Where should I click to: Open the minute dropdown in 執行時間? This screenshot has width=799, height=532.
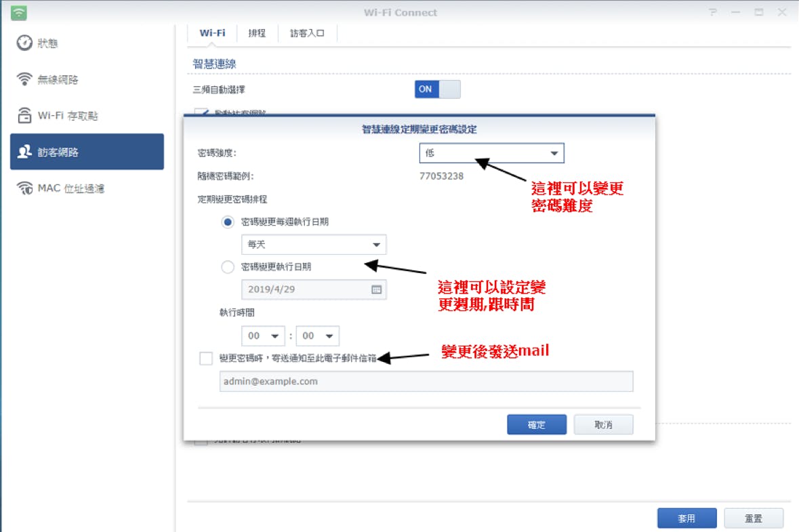point(317,336)
